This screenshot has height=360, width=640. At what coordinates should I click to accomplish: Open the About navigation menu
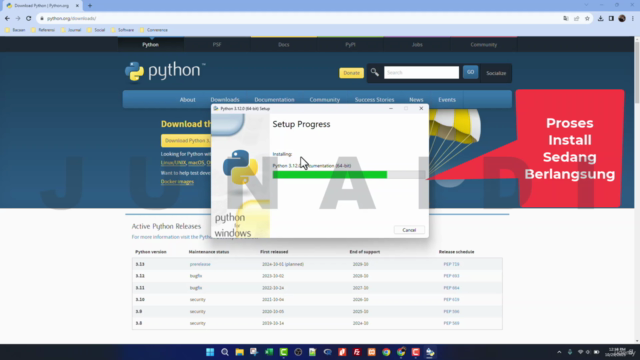click(x=187, y=100)
